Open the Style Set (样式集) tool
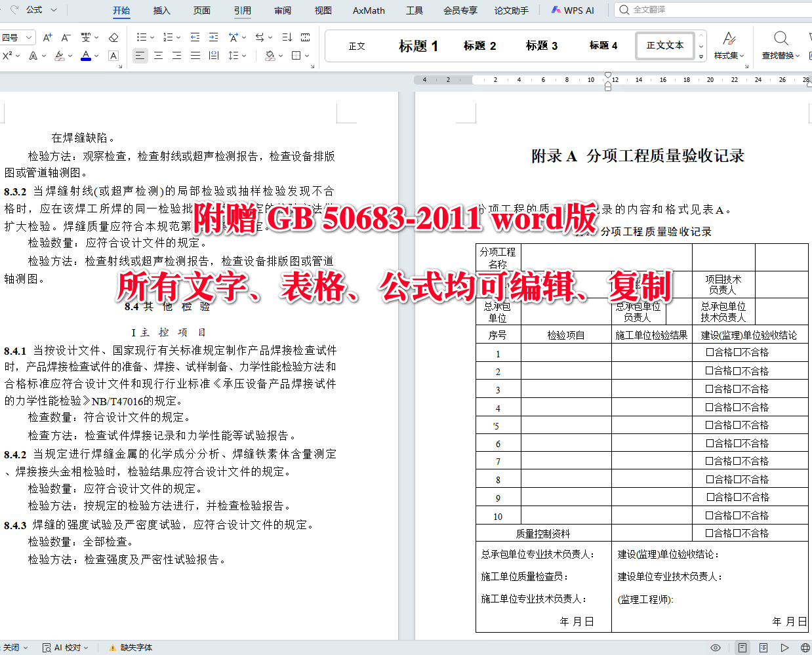This screenshot has height=655, width=812. (729, 45)
